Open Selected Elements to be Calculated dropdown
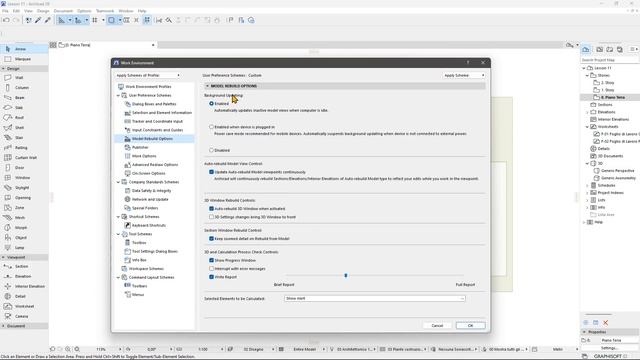640x360 pixels. pos(374,298)
